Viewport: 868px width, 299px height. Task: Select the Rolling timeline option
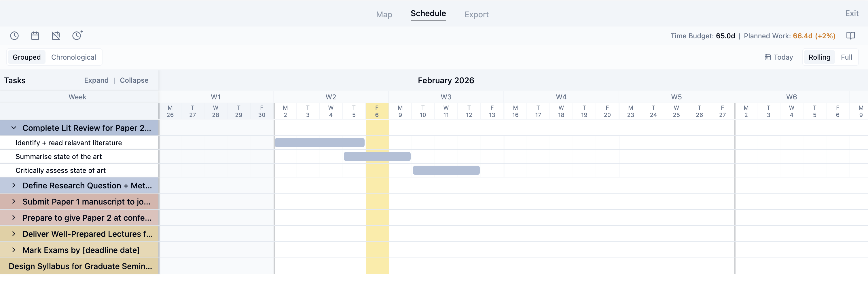coord(819,57)
